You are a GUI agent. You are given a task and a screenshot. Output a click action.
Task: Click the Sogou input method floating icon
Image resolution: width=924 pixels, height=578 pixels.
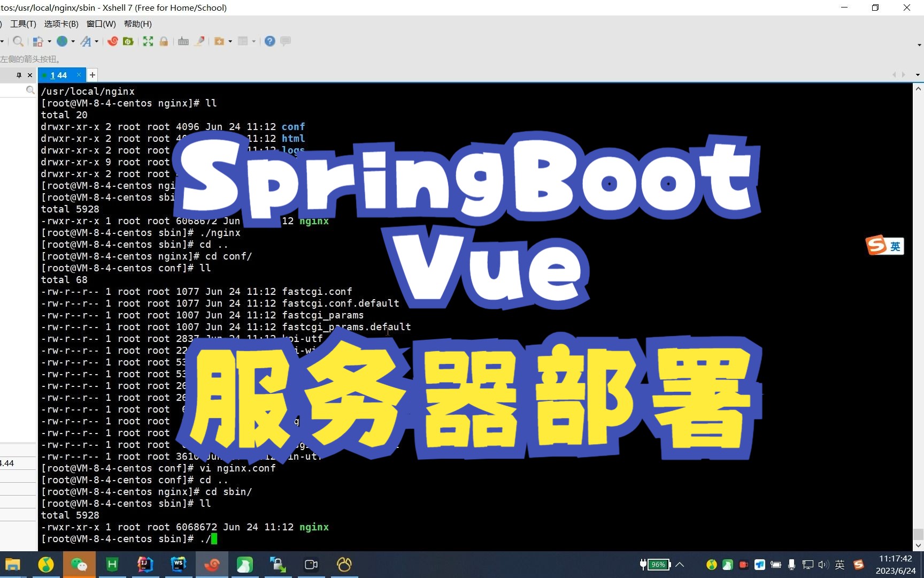(876, 246)
